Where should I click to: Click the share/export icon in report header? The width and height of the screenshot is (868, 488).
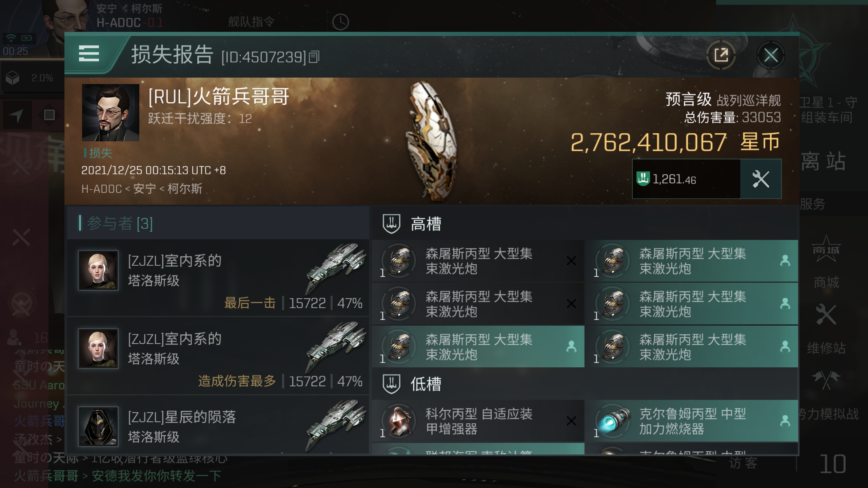click(x=721, y=55)
